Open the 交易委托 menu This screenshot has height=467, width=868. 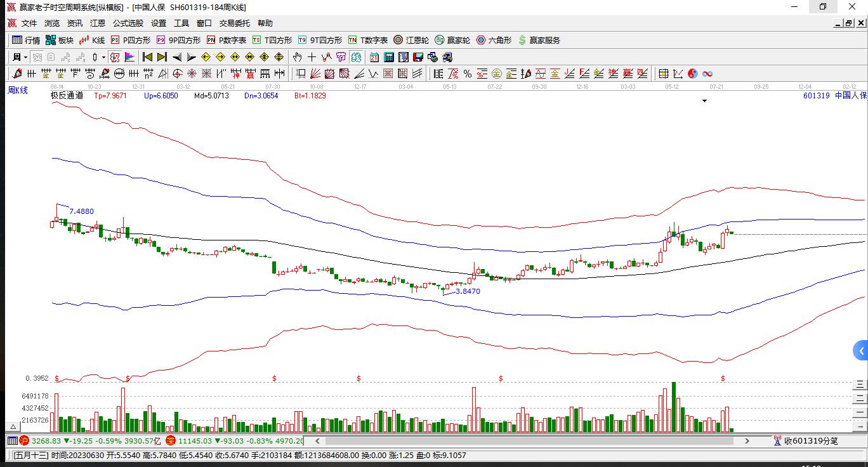[235, 23]
